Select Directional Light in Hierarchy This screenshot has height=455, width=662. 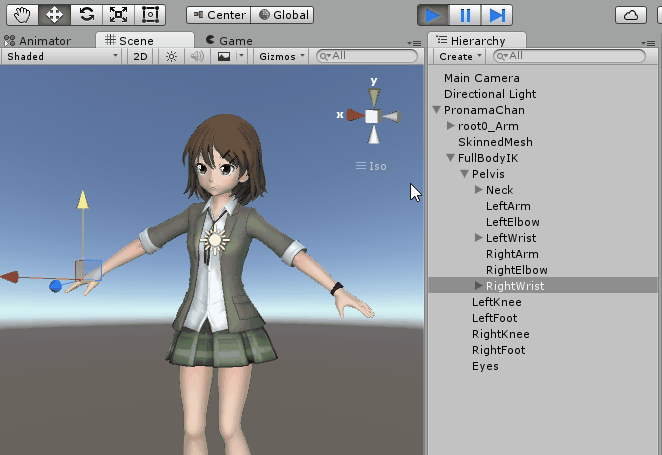point(490,94)
